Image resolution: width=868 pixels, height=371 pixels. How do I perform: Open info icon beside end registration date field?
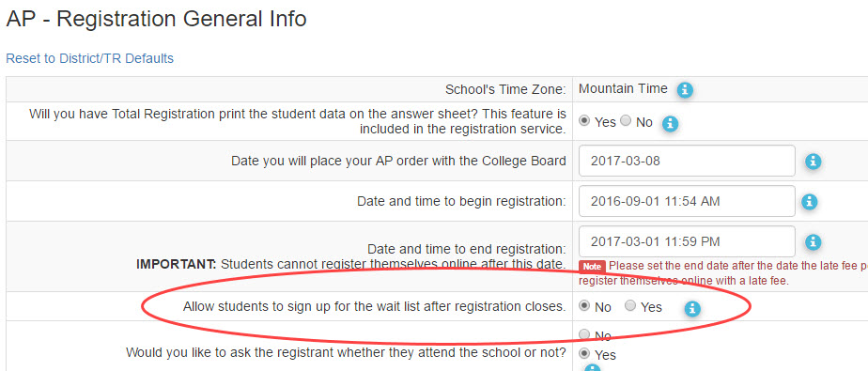click(x=814, y=242)
